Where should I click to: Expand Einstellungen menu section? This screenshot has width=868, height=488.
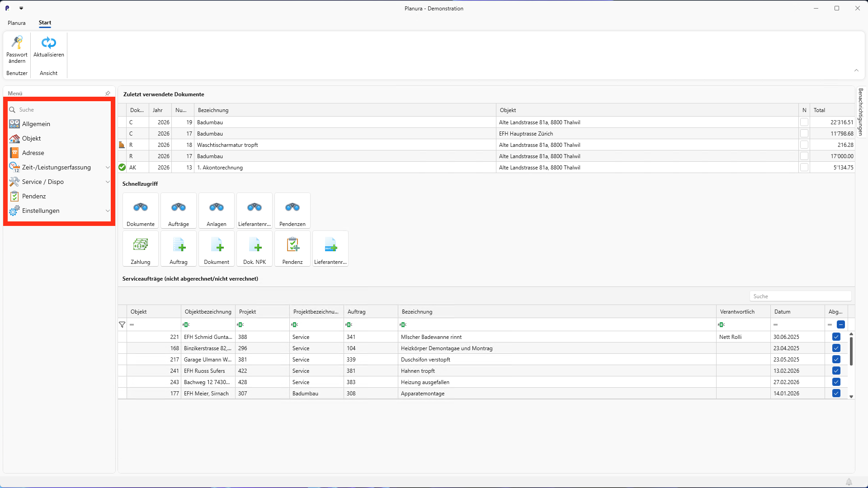[x=108, y=211]
